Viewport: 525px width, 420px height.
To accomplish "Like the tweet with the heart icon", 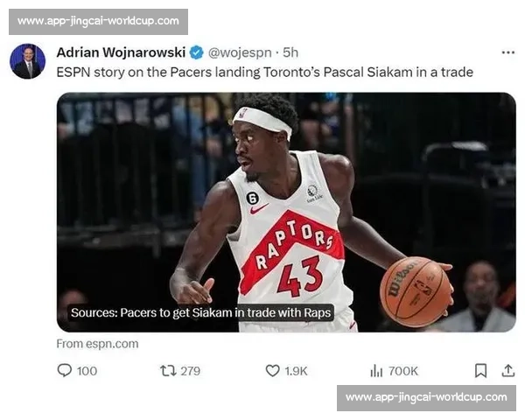I will (272, 371).
